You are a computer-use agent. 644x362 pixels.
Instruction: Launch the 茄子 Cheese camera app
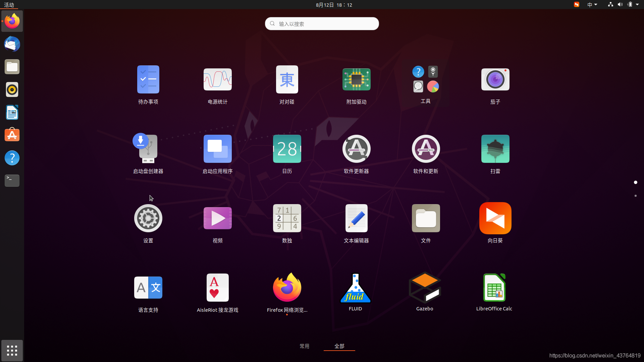coord(495,80)
